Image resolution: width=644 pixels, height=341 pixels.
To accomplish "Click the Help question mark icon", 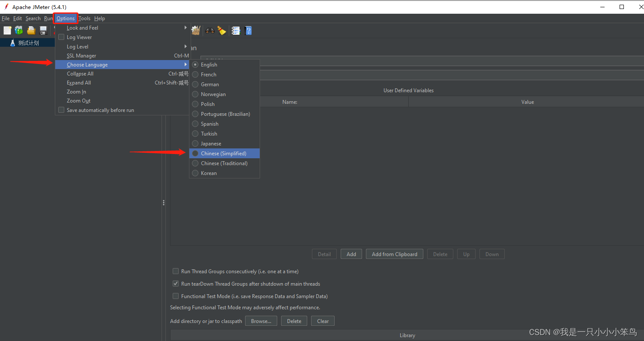I will point(248,30).
